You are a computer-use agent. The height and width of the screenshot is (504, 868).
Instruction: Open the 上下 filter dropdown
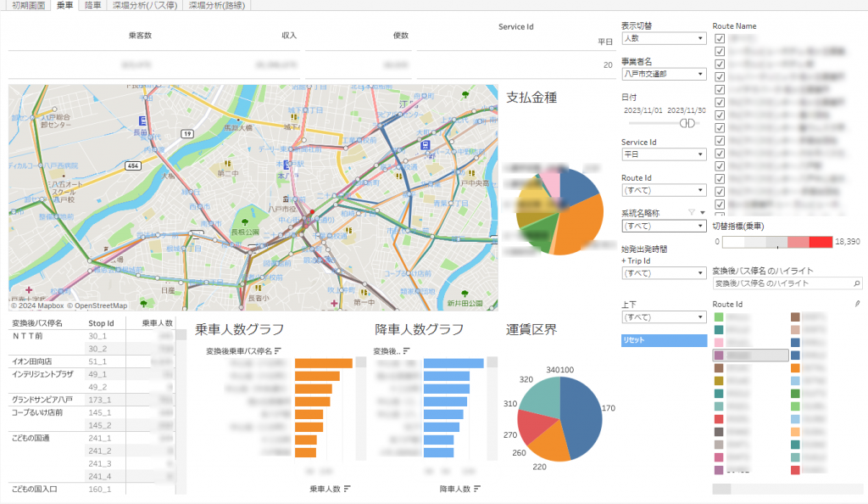(x=664, y=316)
